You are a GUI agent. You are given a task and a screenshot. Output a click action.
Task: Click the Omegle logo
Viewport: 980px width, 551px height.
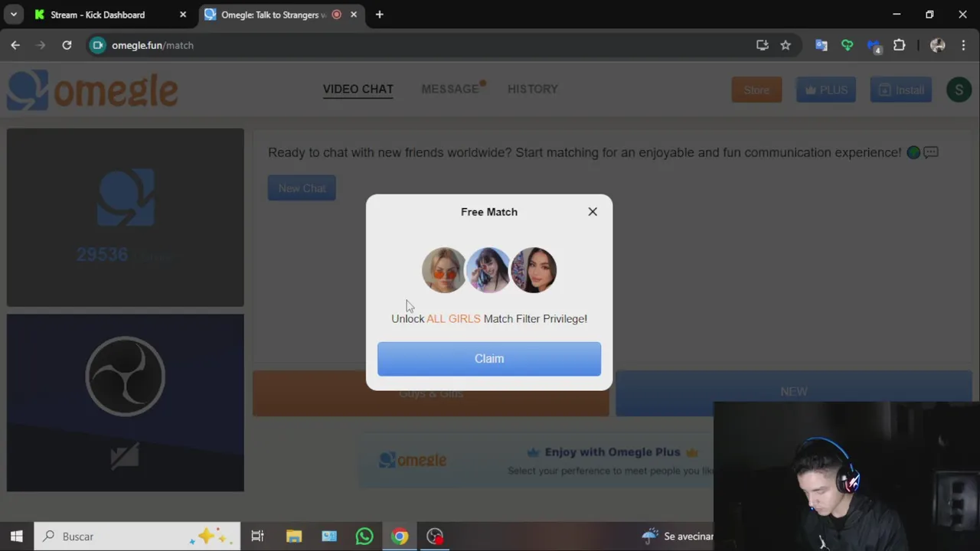coord(92,90)
